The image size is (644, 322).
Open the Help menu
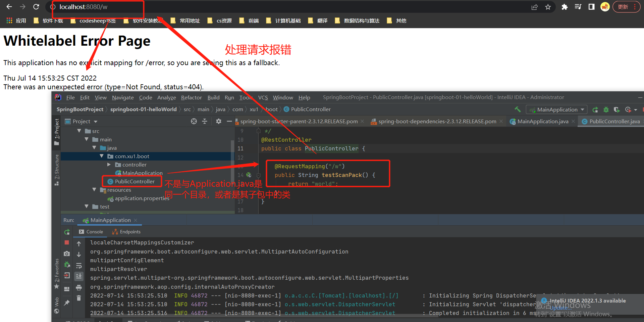[304, 97]
